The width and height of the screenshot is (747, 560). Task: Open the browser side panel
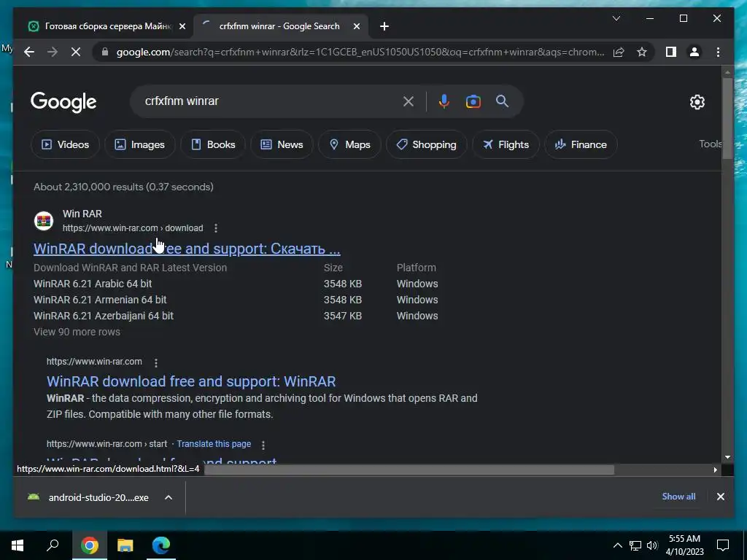671,52
